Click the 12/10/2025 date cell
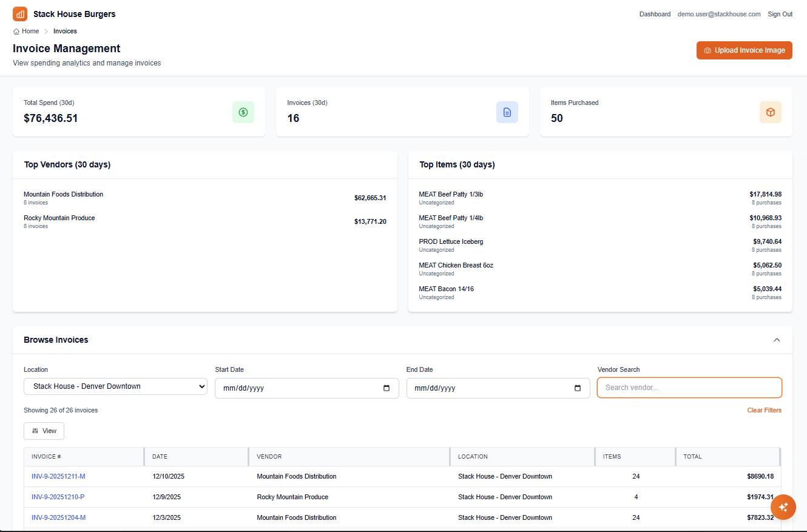807x532 pixels. pos(168,477)
